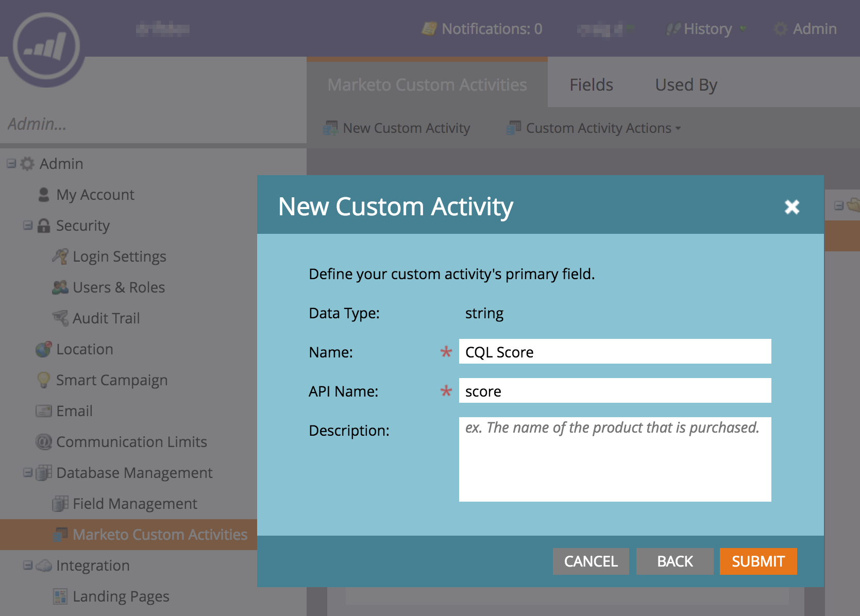Select Communication Limits
The height and width of the screenshot is (616, 860).
(131, 442)
